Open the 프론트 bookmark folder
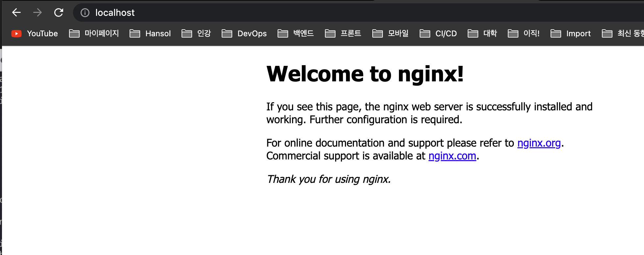This screenshot has height=255, width=644. point(343,33)
